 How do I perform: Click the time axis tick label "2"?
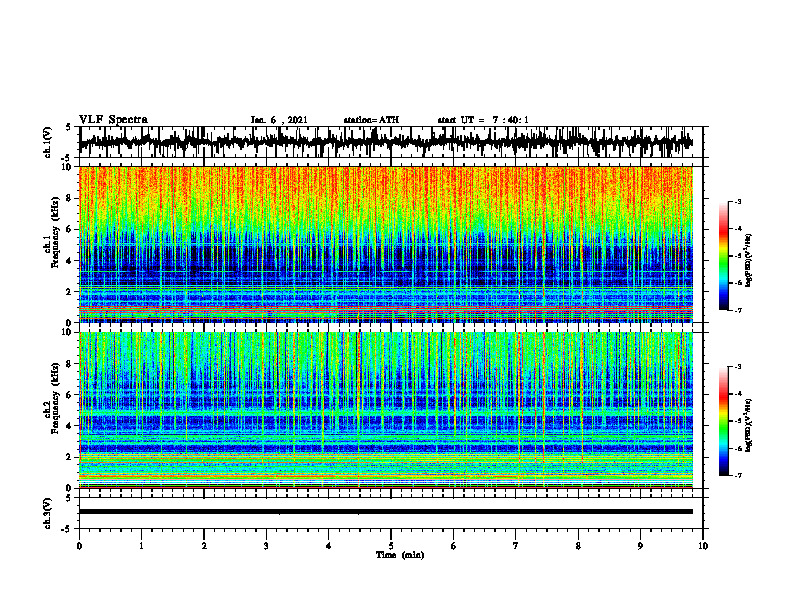tap(204, 546)
